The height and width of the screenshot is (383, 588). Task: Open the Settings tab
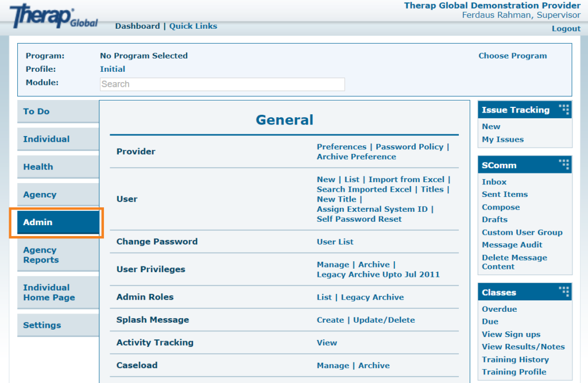[x=58, y=325]
